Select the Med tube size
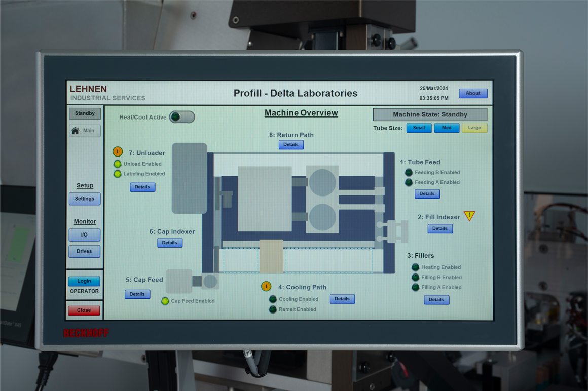The height and width of the screenshot is (391, 588). 446,128
